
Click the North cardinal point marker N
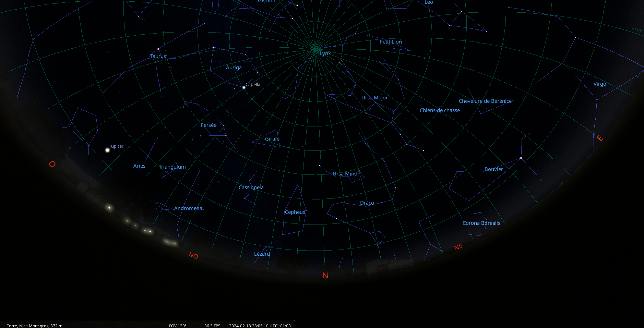(x=325, y=276)
